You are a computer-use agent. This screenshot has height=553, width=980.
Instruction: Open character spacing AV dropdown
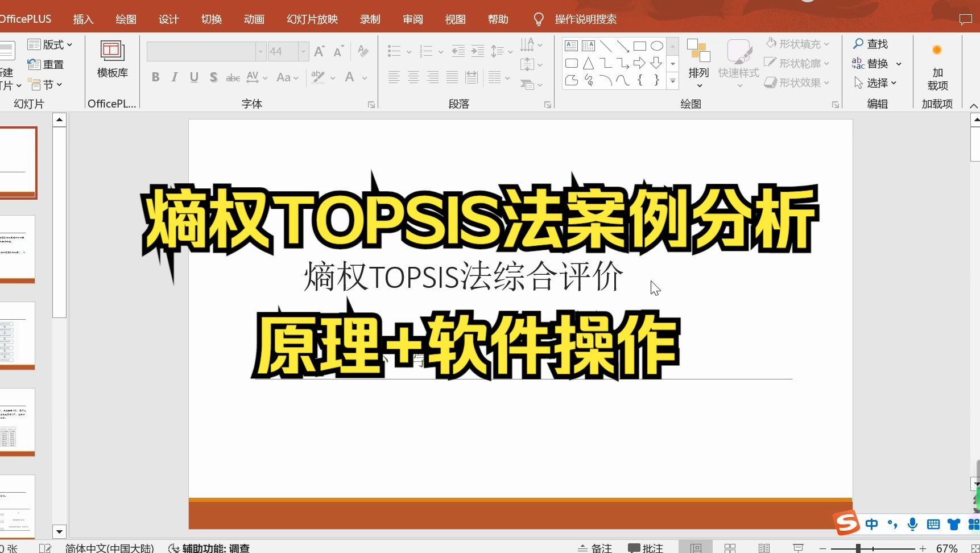tap(257, 77)
